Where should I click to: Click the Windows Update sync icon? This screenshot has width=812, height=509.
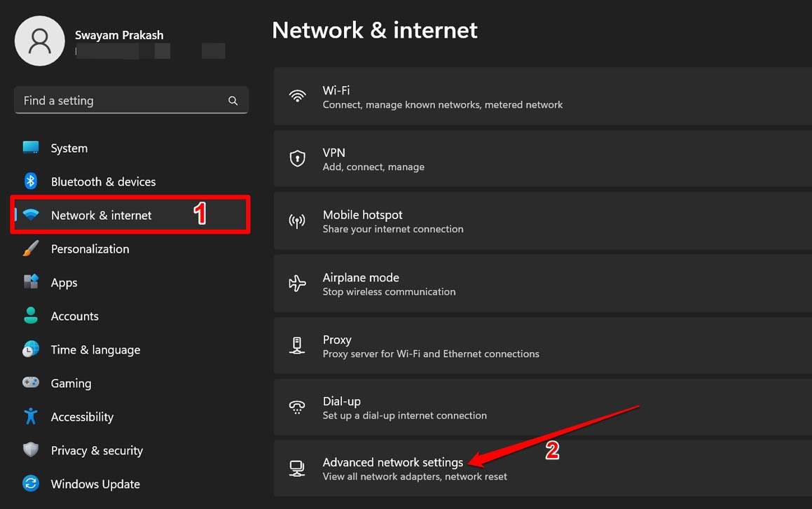(31, 483)
